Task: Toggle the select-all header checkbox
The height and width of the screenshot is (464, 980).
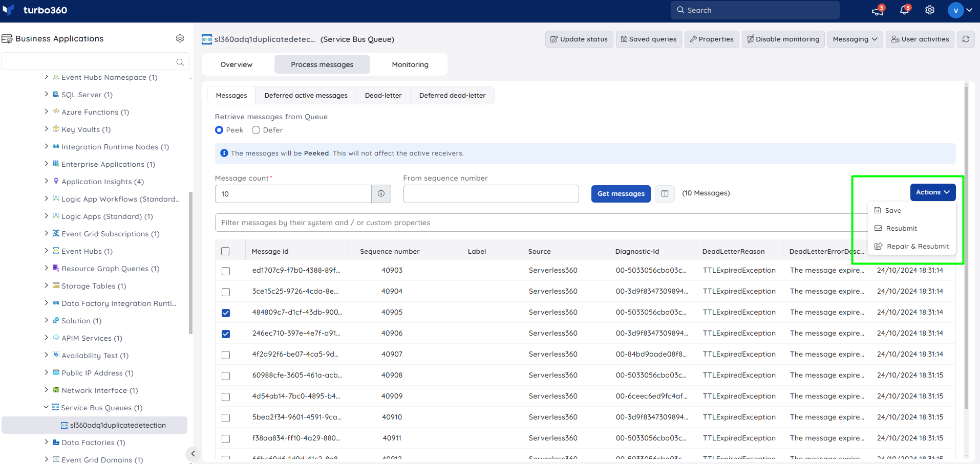Action: (x=225, y=251)
